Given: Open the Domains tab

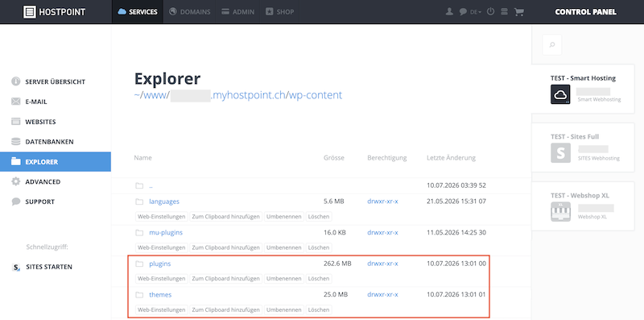Looking at the screenshot, I should click(190, 12).
